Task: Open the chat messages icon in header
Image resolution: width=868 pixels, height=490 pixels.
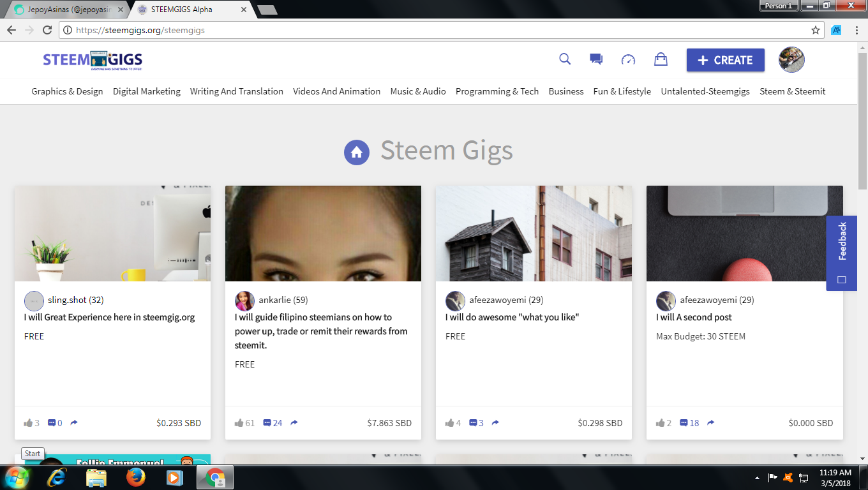Action: click(x=596, y=59)
